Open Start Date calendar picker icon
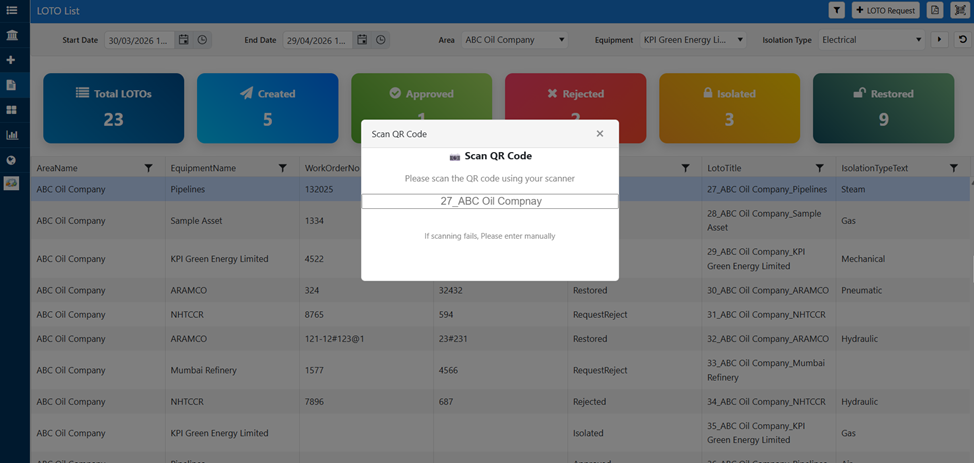Image resolution: width=974 pixels, height=463 pixels. [184, 40]
